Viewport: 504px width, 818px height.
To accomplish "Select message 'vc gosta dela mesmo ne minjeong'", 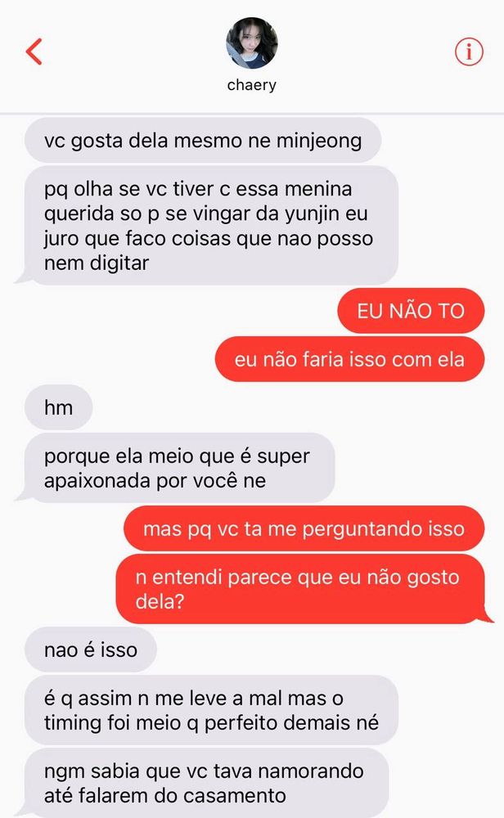I will [203, 141].
